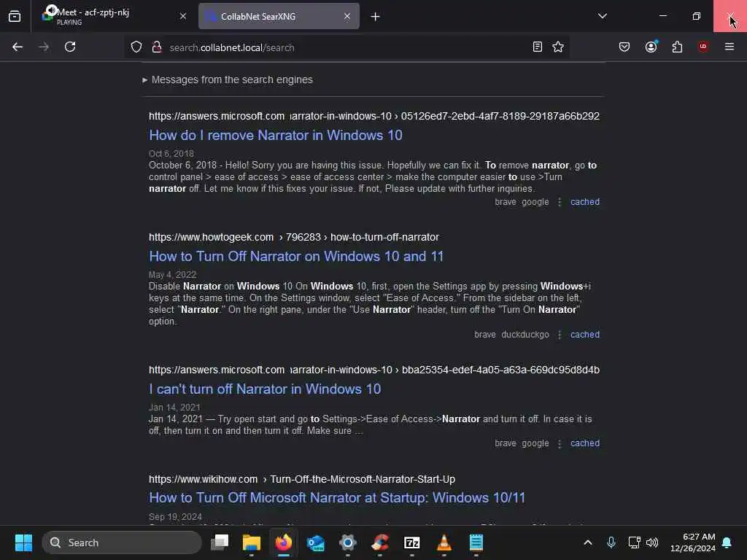747x560 pixels.
Task: Select the CollabNet SearXNG tab
Action: [279, 16]
